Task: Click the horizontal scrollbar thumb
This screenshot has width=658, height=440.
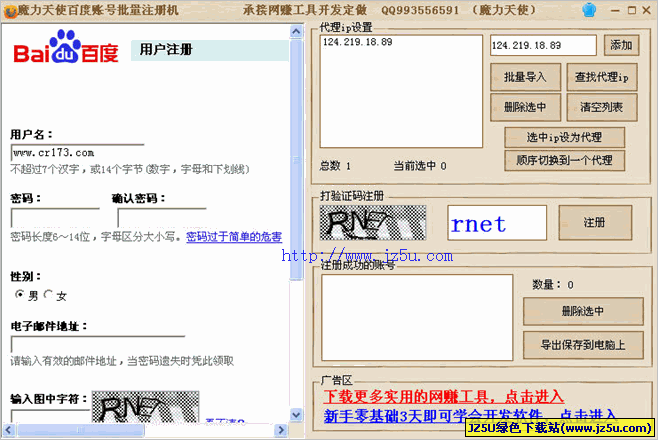Action: coord(81,430)
